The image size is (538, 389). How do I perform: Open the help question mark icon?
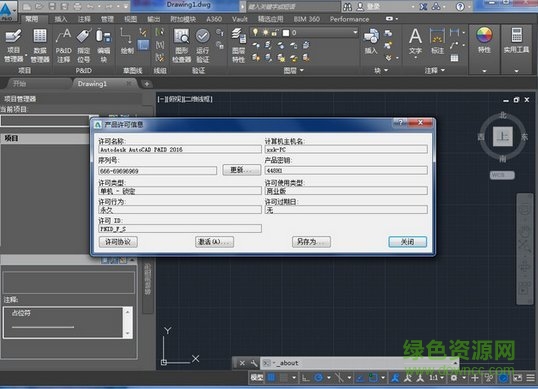tap(460, 7)
